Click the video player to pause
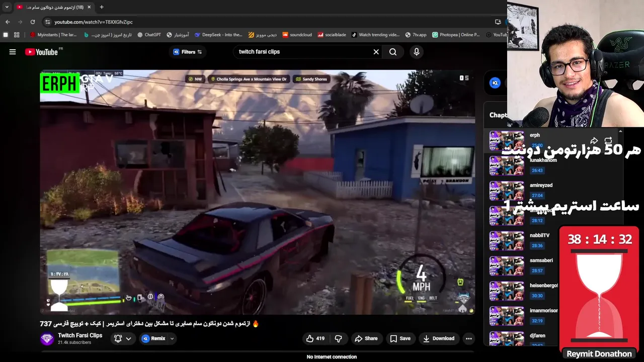The image size is (644, 362). 257,192
